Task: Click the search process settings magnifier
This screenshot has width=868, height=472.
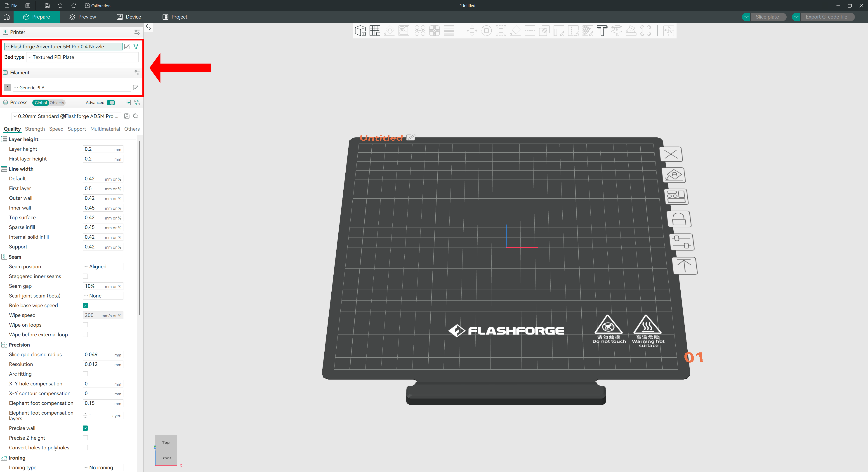Action: point(136,116)
